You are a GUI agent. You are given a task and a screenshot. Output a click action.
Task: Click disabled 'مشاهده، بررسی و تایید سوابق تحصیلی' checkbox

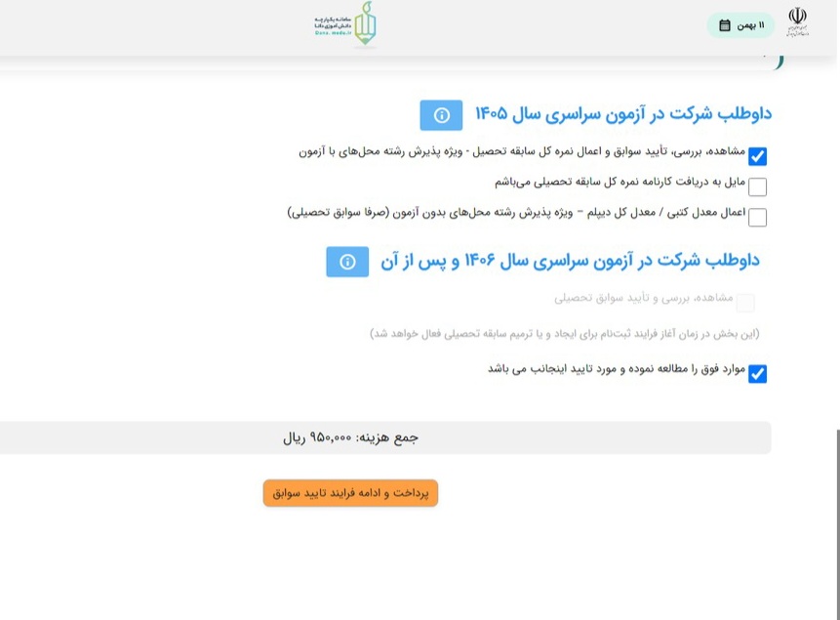(x=745, y=303)
